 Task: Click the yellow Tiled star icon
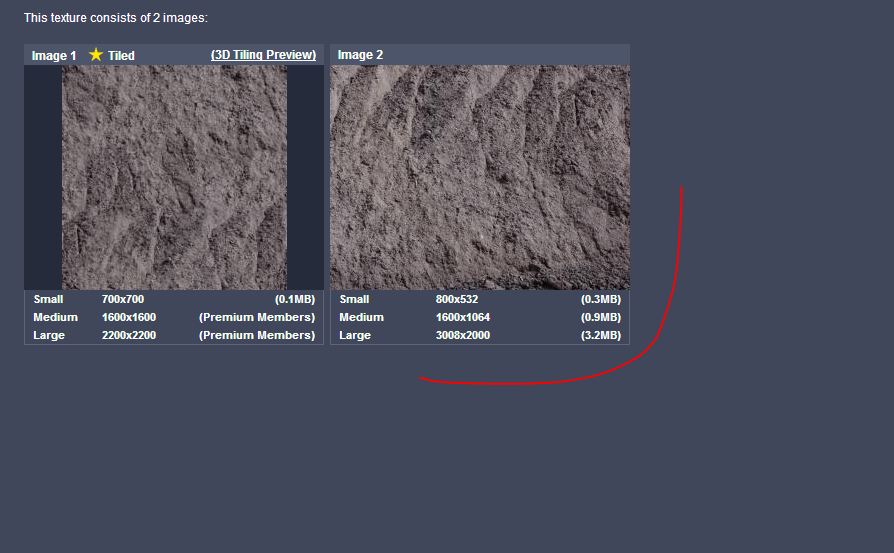[x=96, y=55]
